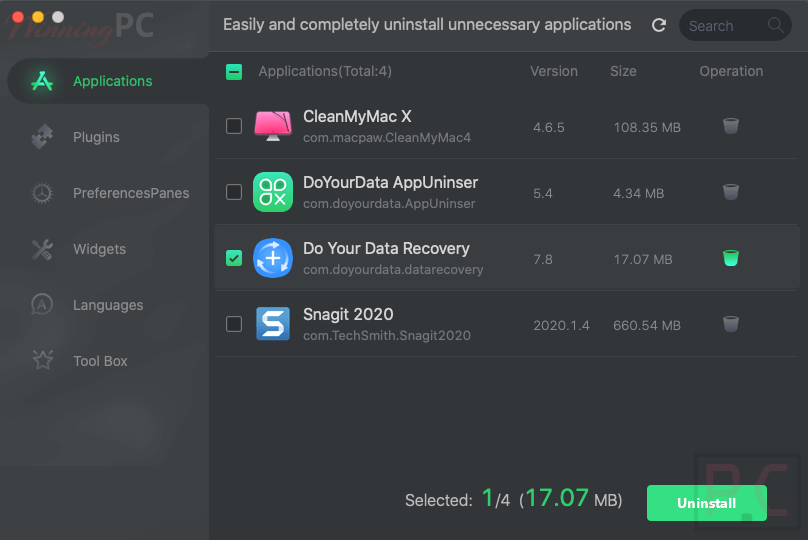Screen dimensions: 808x540
Task: Click the refresh icon next to Search
Action: tap(659, 25)
